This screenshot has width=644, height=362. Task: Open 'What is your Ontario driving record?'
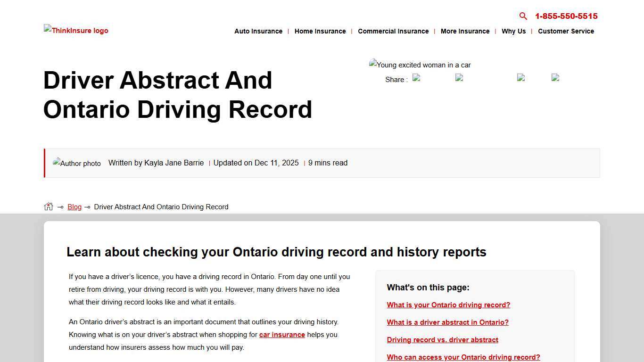pyautogui.click(x=448, y=305)
